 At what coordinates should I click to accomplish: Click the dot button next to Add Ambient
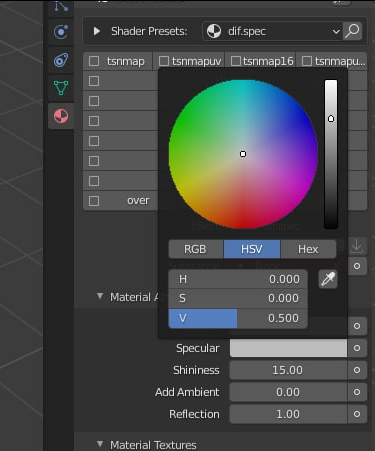tap(357, 392)
